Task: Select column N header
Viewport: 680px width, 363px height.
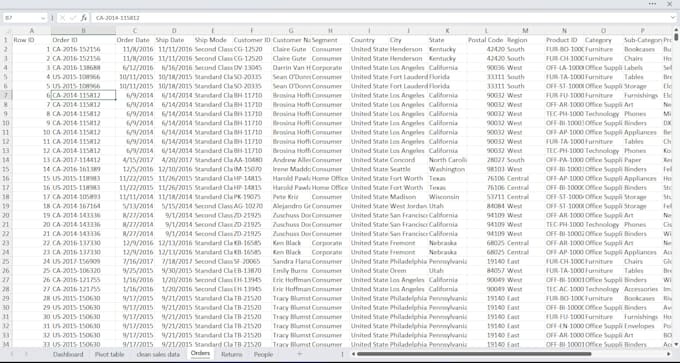Action: coord(564,31)
